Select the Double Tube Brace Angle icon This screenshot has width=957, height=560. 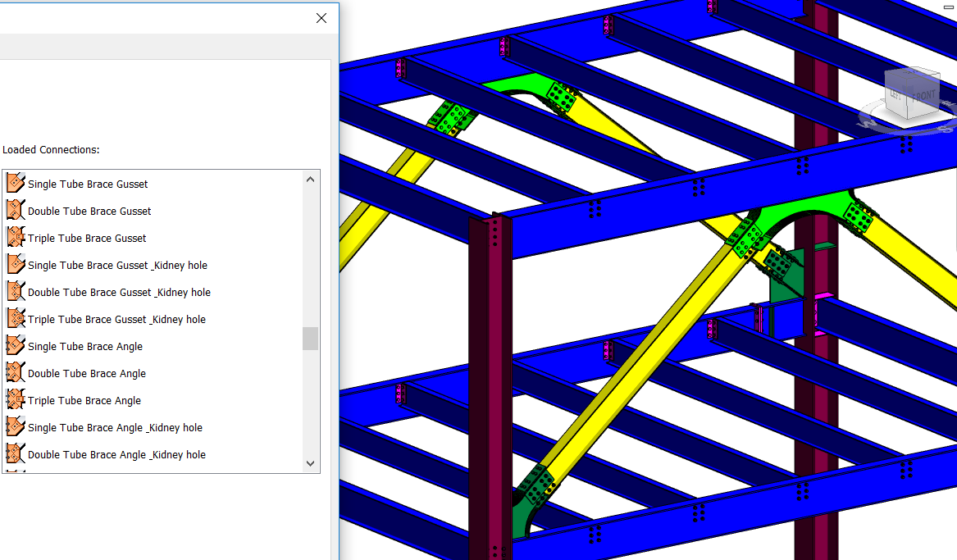[15, 372]
